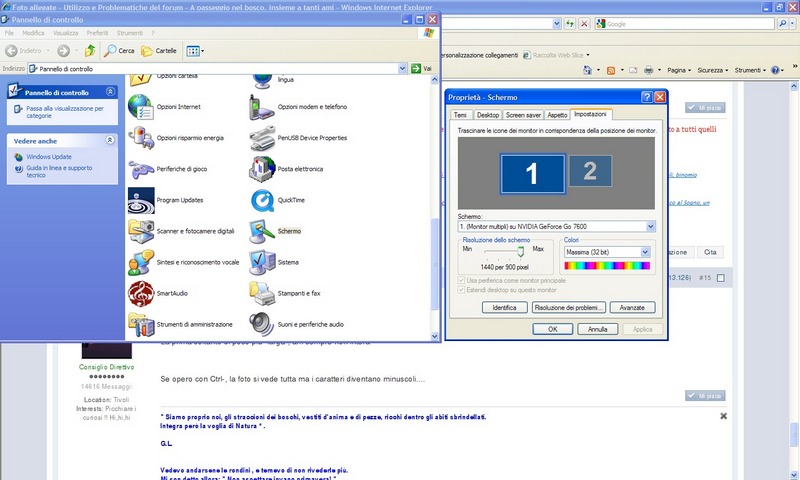Switch to the Screen saver tab
This screenshot has height=480, width=800.
coord(523,115)
